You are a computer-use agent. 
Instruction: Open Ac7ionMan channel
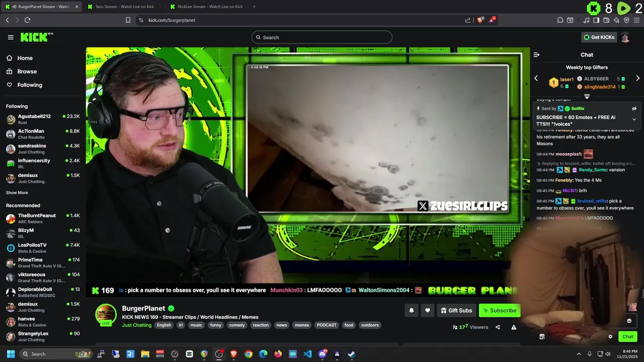point(43,134)
